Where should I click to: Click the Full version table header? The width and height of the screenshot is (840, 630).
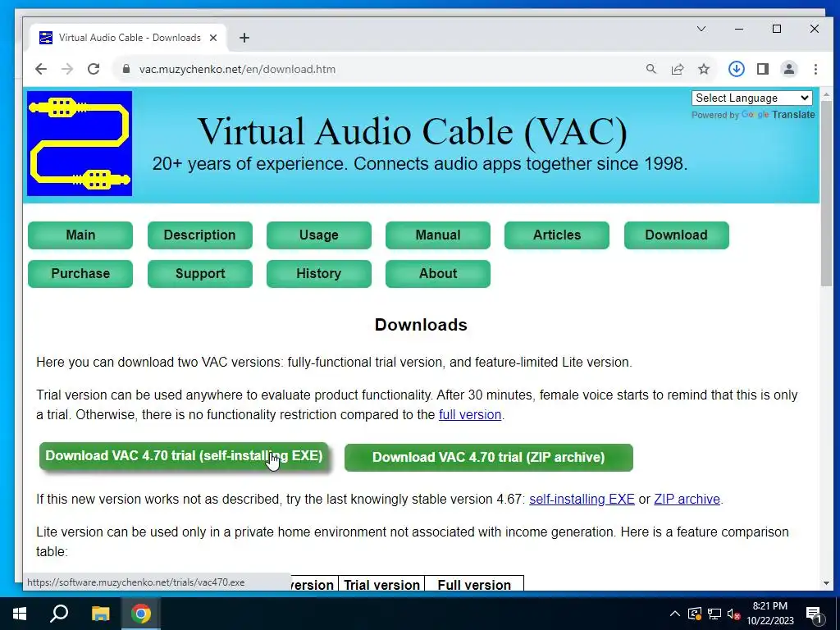(x=474, y=584)
